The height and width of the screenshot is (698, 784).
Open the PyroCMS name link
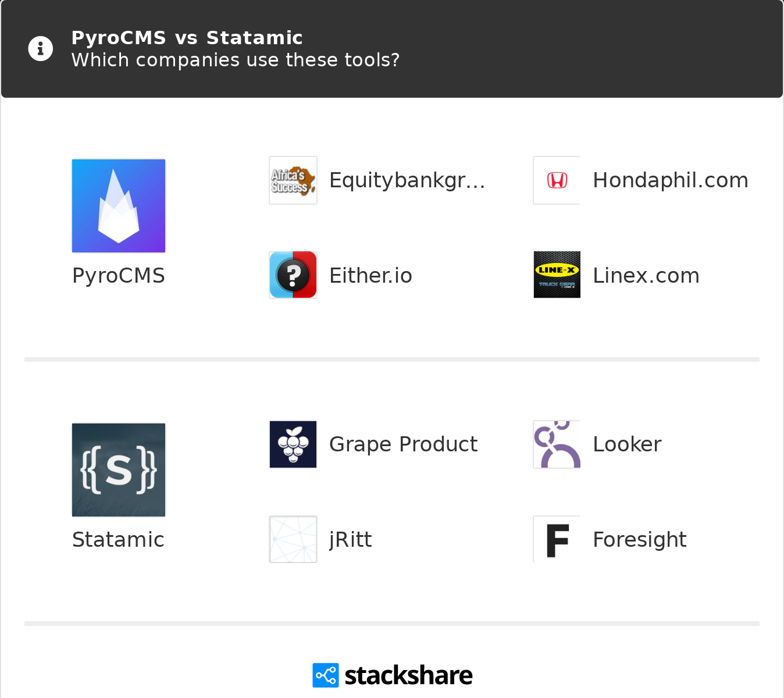(119, 276)
